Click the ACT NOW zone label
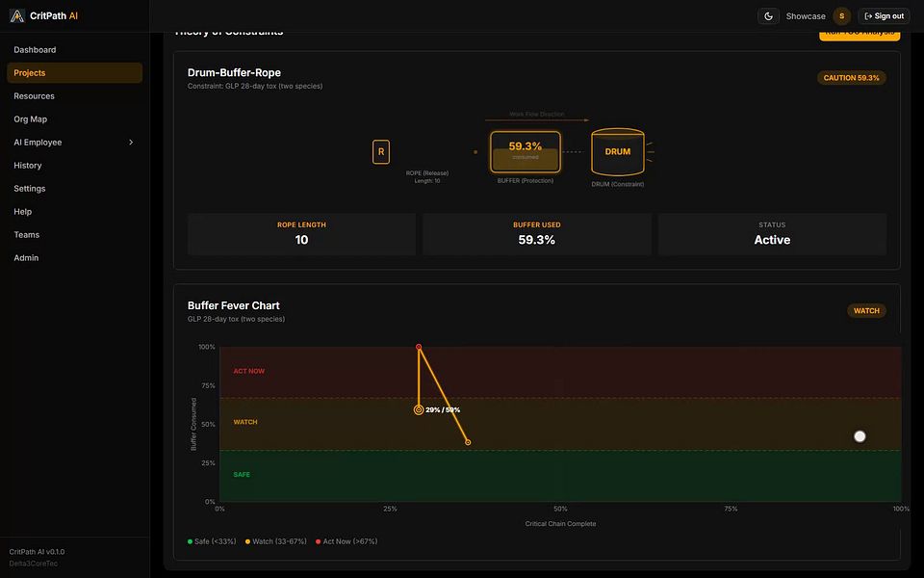924x578 pixels. pos(248,371)
